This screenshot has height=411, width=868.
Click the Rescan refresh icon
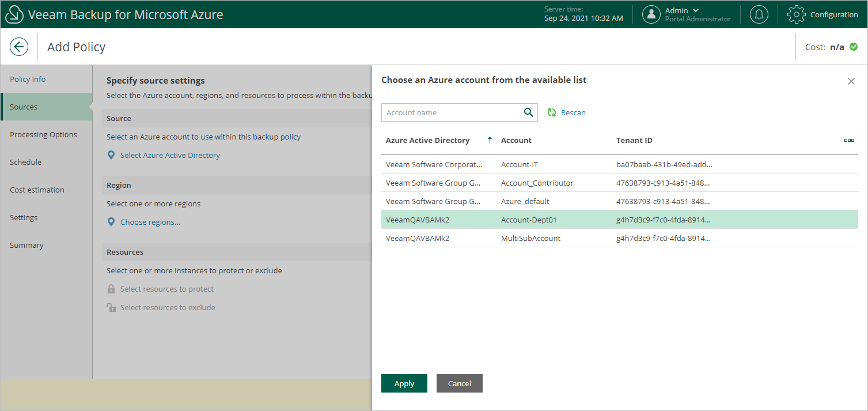point(552,112)
